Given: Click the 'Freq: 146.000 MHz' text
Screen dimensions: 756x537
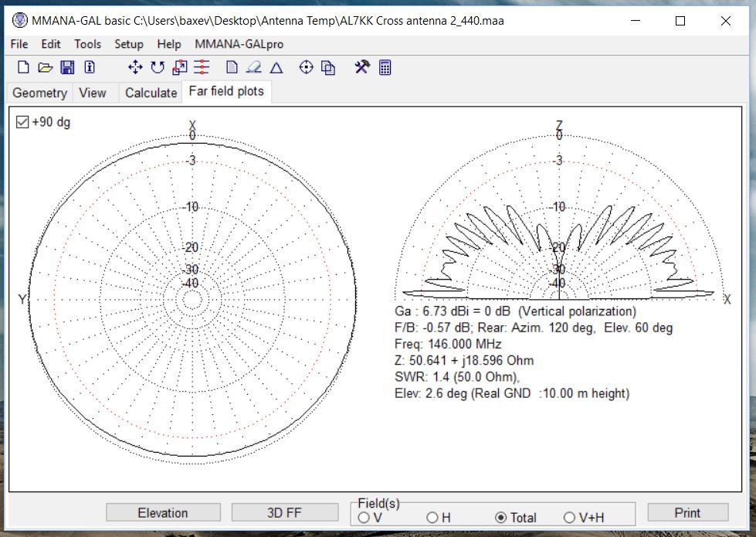Looking at the screenshot, I should tap(448, 344).
